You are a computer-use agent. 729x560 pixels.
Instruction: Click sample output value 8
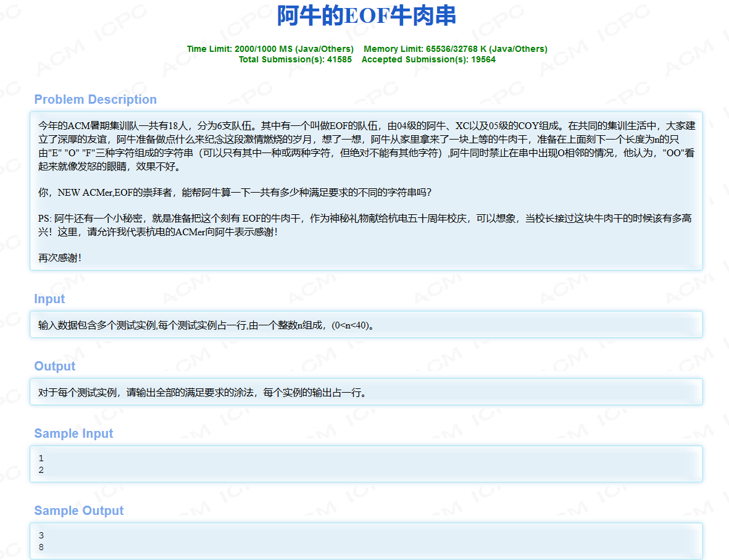coord(41,548)
